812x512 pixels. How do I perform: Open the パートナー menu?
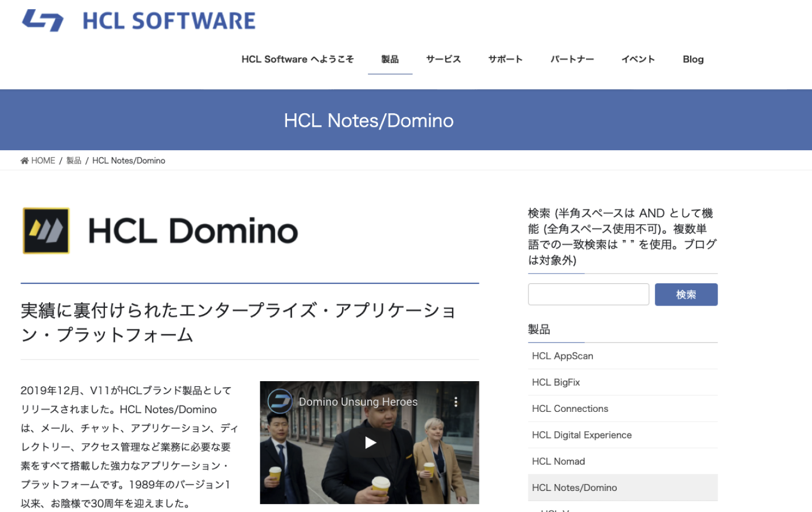coord(572,59)
